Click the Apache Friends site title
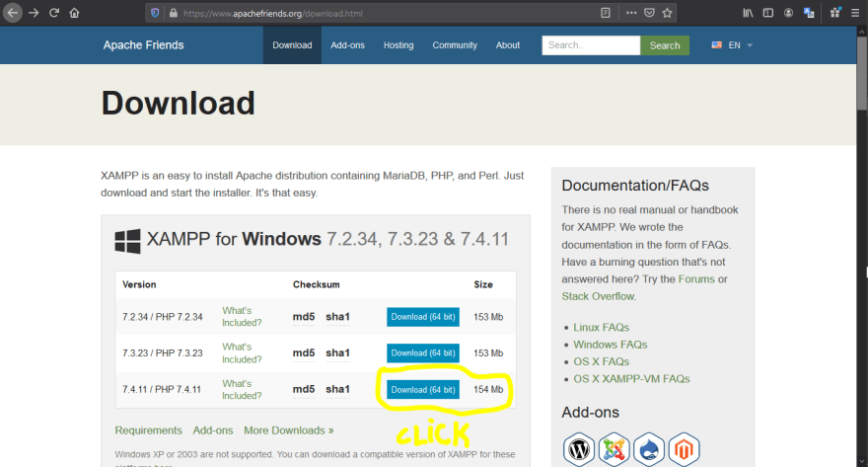The width and height of the screenshot is (868, 467). (143, 45)
